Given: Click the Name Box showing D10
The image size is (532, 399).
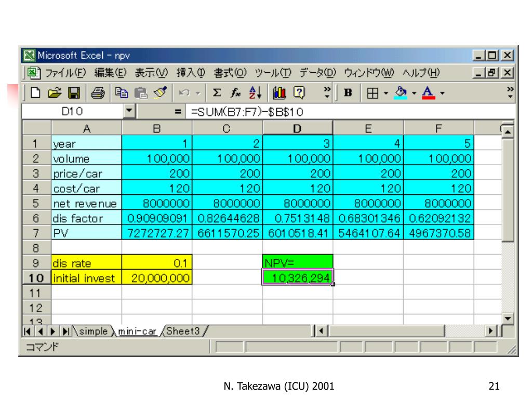Looking at the screenshot, I should (72, 111).
